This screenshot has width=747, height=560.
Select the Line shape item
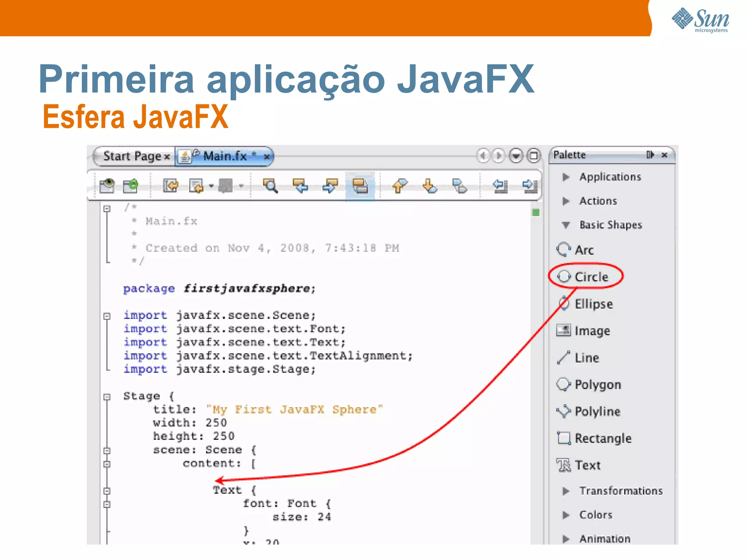tap(578, 358)
